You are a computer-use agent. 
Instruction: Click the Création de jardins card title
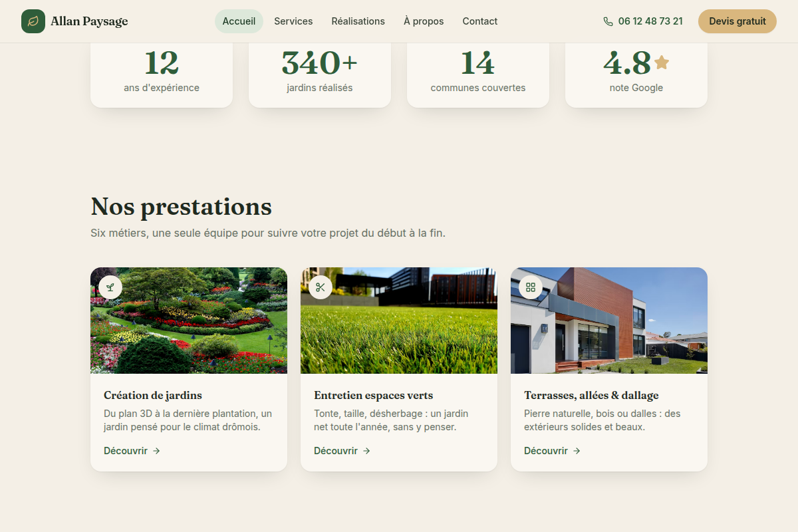tap(153, 396)
